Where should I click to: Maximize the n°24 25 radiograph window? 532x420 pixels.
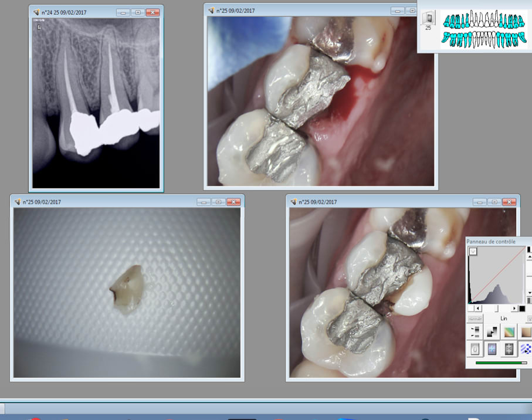[x=137, y=12]
